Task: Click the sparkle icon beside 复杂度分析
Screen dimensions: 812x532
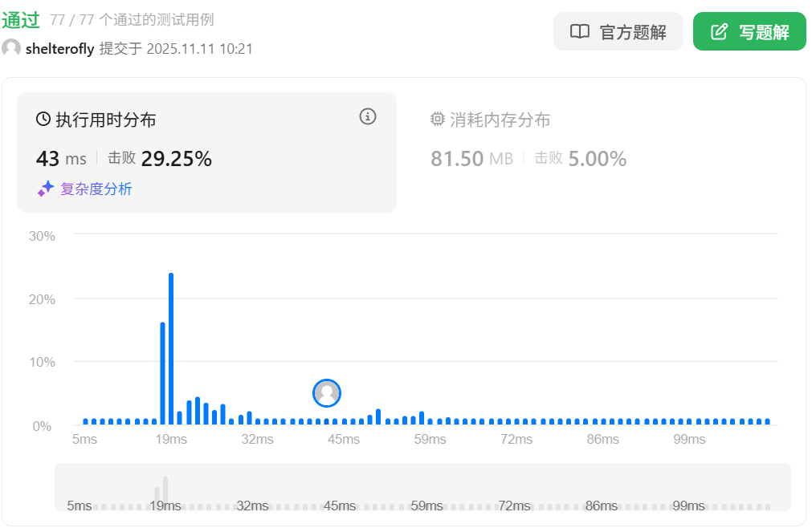Action: tap(46, 189)
